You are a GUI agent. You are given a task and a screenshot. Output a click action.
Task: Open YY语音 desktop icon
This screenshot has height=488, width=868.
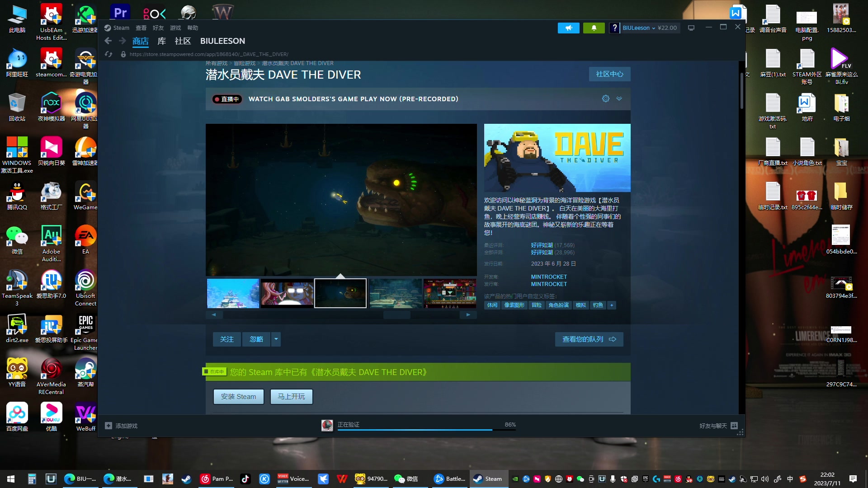(x=17, y=372)
